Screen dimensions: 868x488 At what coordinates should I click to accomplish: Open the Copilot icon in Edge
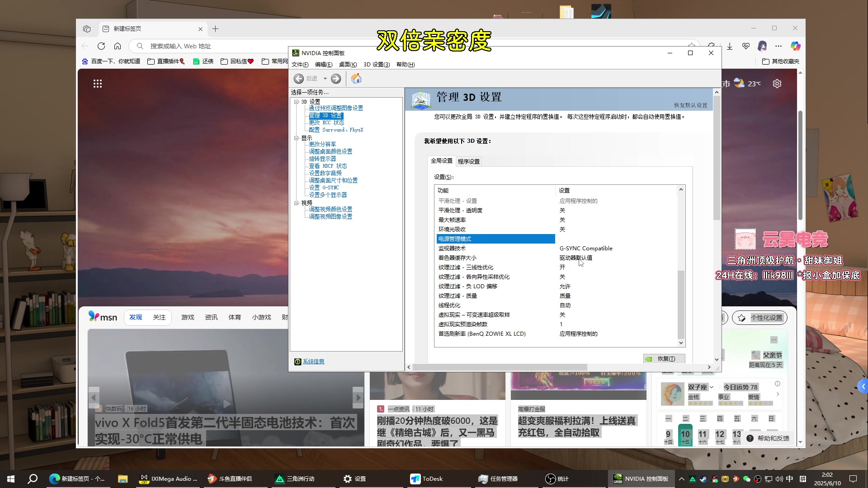(795, 46)
